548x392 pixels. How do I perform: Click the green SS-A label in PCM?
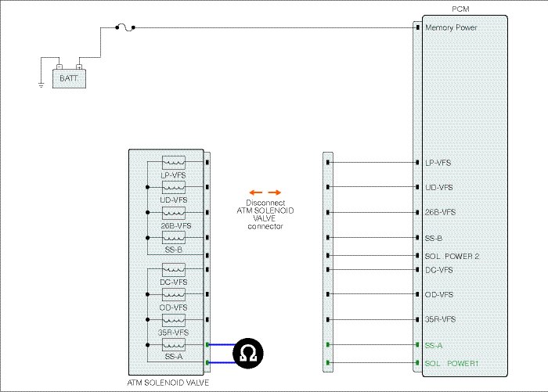pyautogui.click(x=434, y=346)
